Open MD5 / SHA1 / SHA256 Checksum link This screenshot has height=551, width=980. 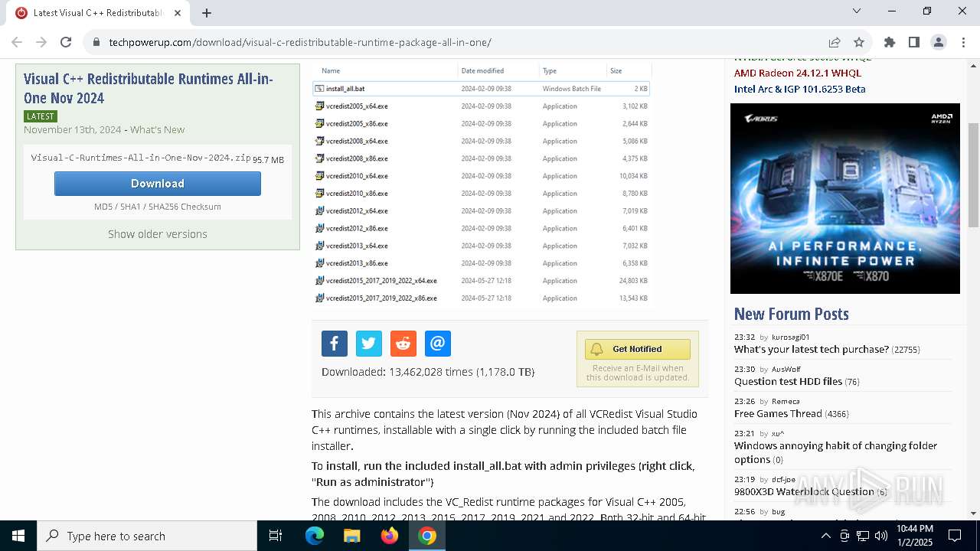[158, 207]
